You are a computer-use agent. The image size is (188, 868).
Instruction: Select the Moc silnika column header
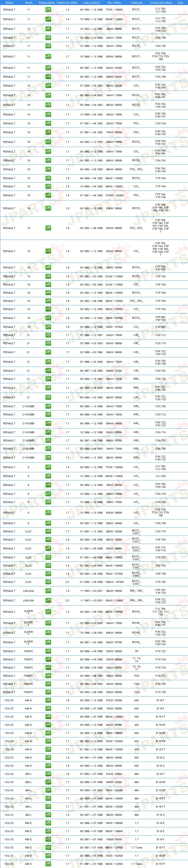[114, 3]
